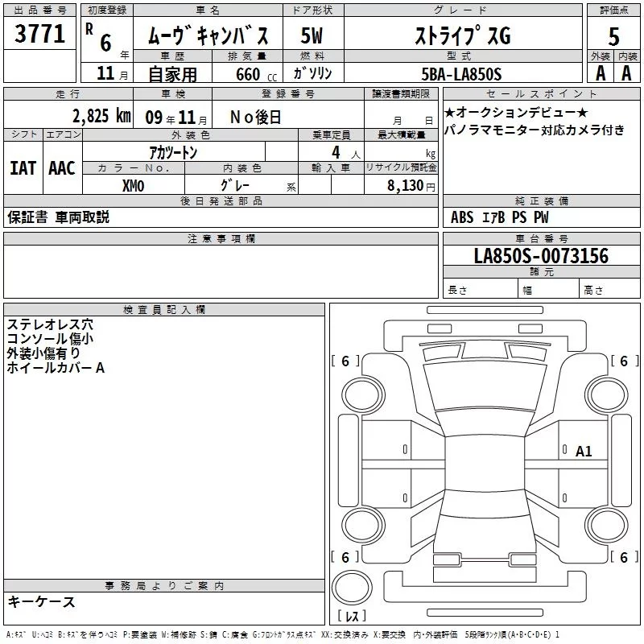
Task: Click the seating capacity value 4 人
Action: pyautogui.click(x=346, y=153)
